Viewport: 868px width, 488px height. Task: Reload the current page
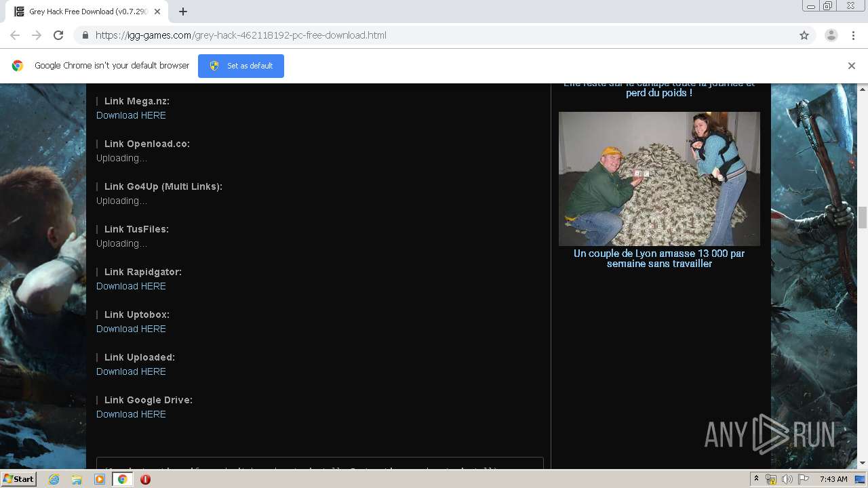[58, 35]
